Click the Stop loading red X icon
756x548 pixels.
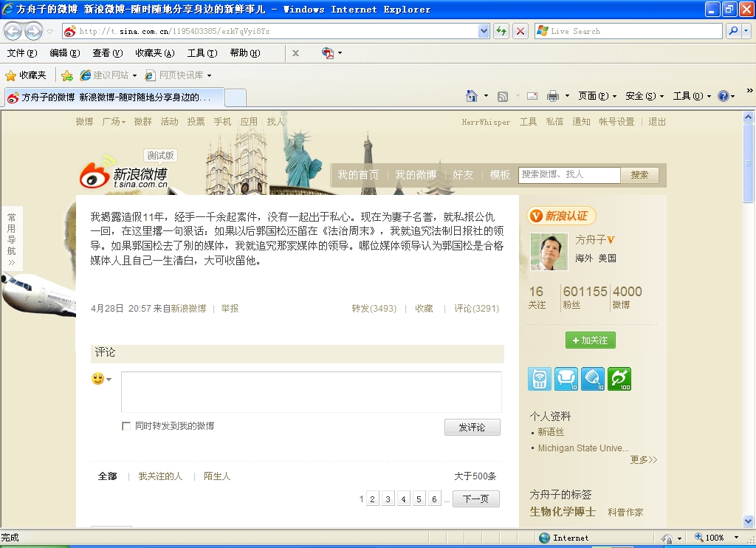[520, 31]
